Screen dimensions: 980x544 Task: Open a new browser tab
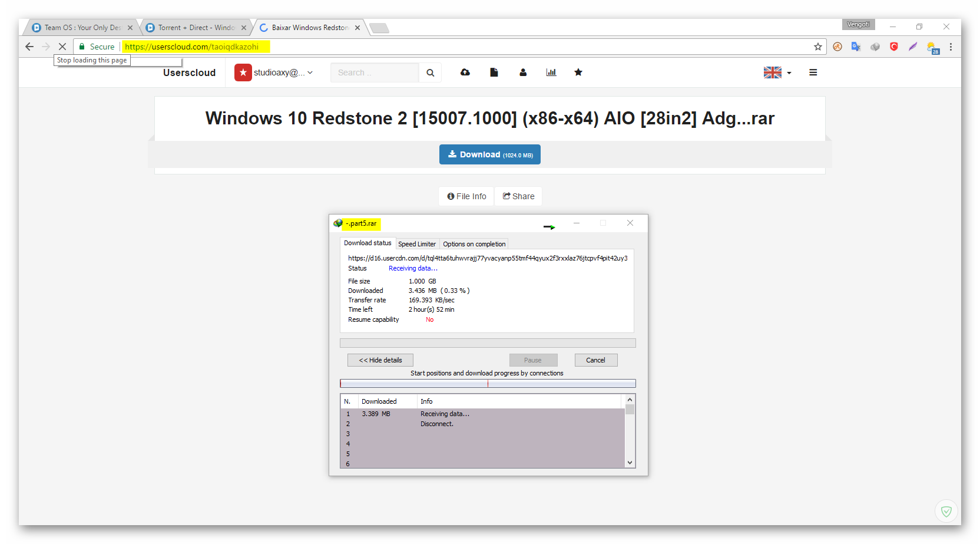379,28
